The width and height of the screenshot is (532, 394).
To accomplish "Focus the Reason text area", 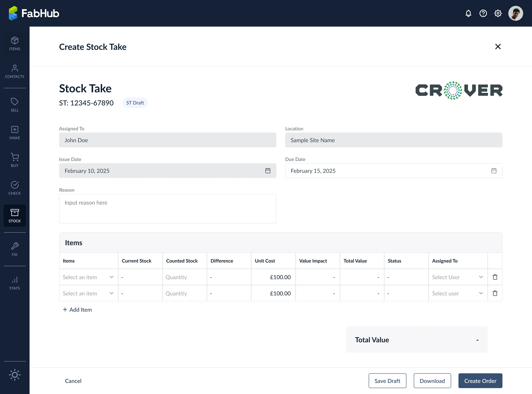I will click(168, 209).
